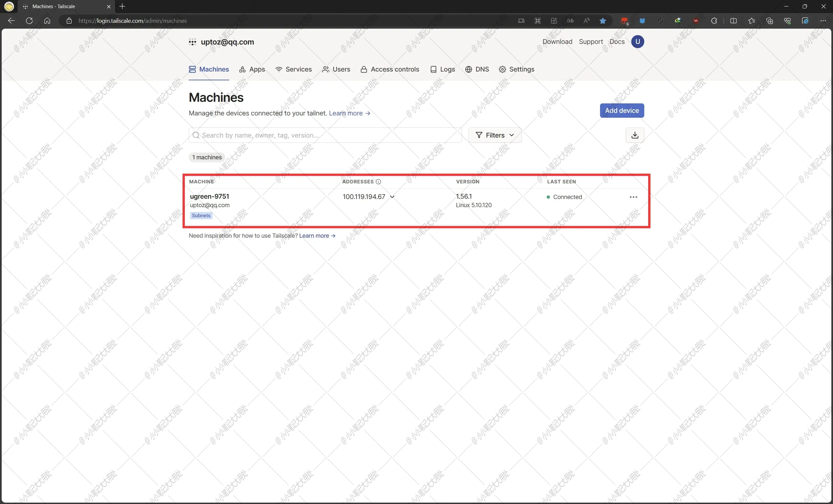Click the Machines navigation icon
Screen dimensions: 833x504
pyautogui.click(x=192, y=69)
